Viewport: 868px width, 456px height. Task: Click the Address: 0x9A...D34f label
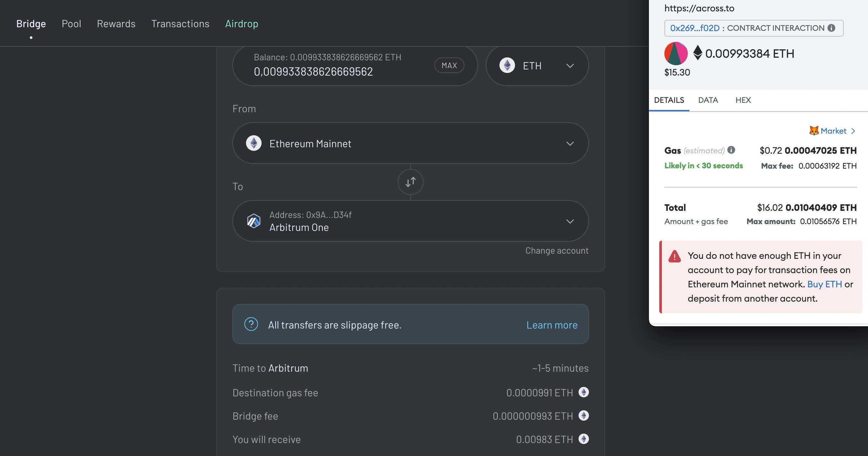[310, 215]
